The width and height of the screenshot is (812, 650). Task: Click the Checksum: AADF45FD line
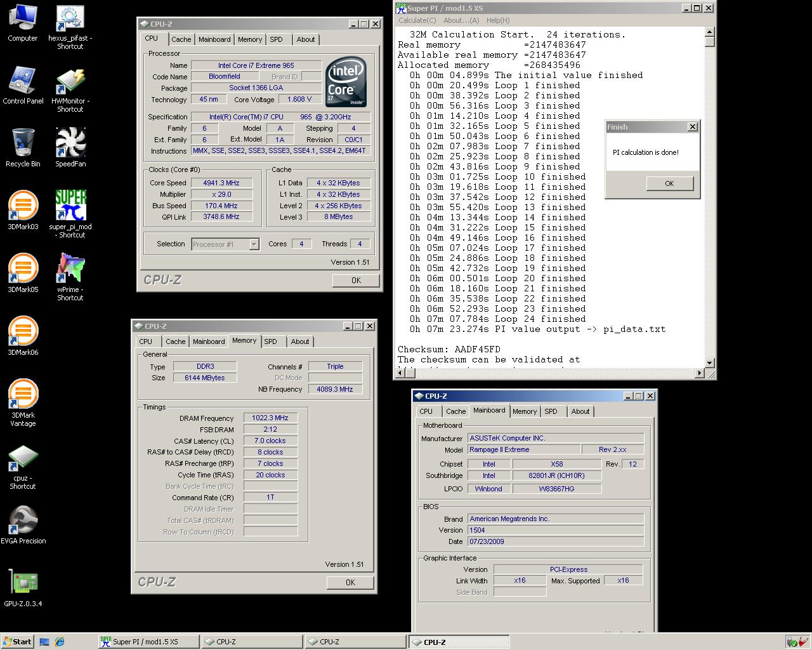point(449,349)
